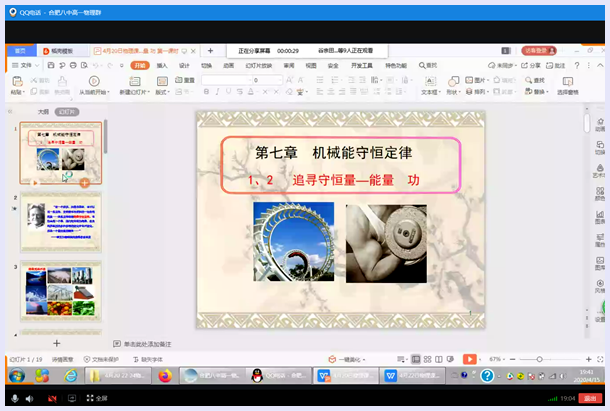Open Internet Explorer from the taskbar

[x=70, y=376]
